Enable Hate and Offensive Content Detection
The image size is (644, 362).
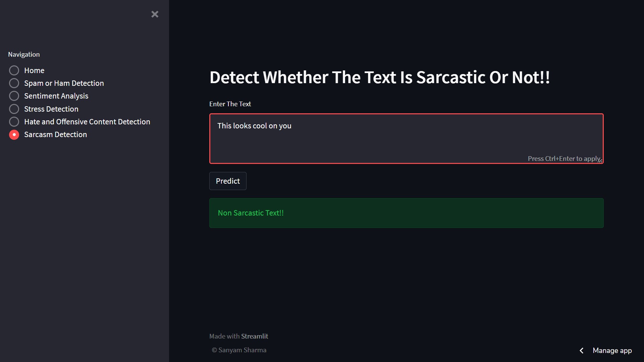coord(14,121)
